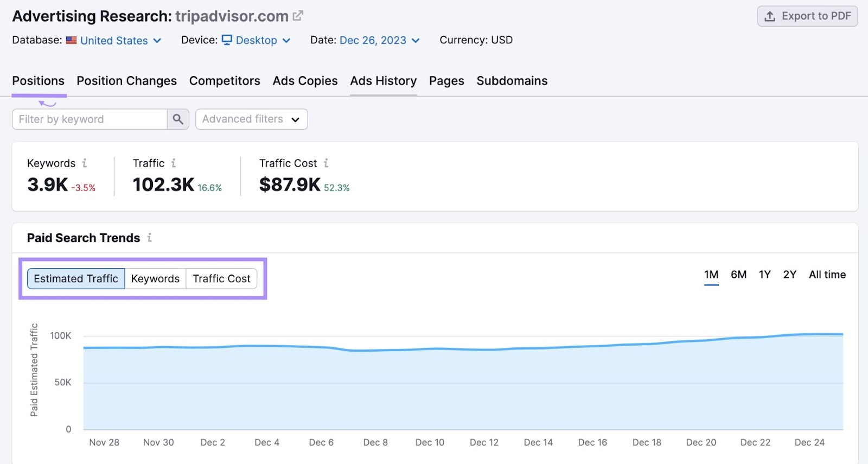Click the Dec 24 axis label
Image resolution: width=868 pixels, height=464 pixels.
coord(809,442)
